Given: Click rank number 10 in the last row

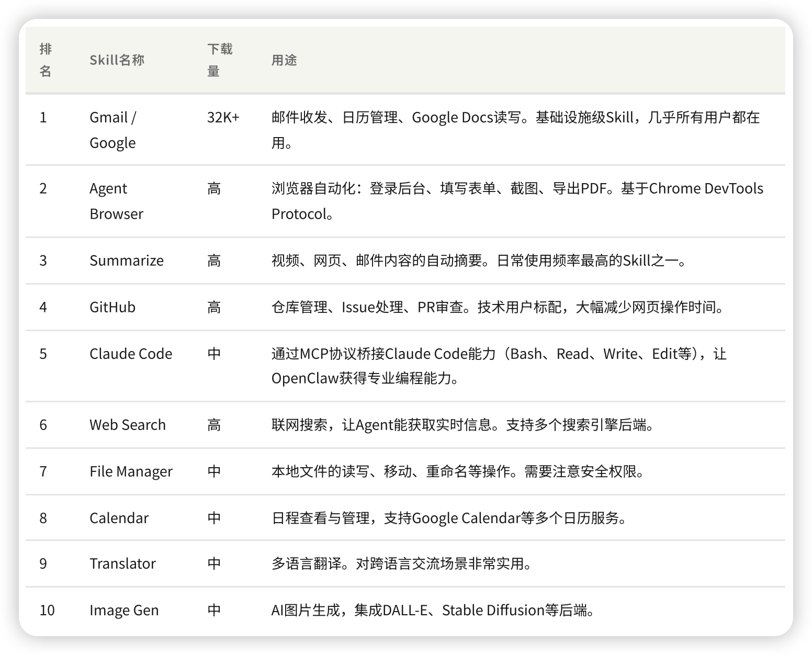Looking at the screenshot, I should coord(47,610).
